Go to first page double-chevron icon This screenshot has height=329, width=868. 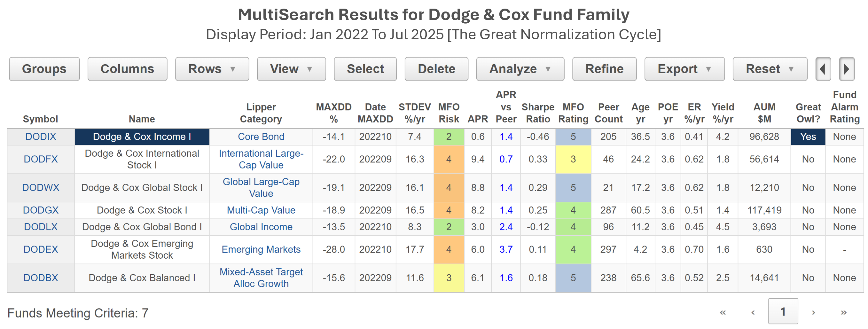pos(723,312)
